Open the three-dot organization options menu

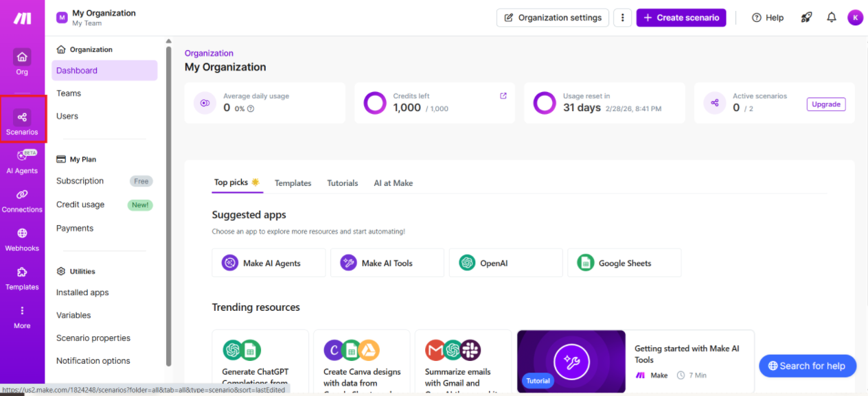coord(622,18)
